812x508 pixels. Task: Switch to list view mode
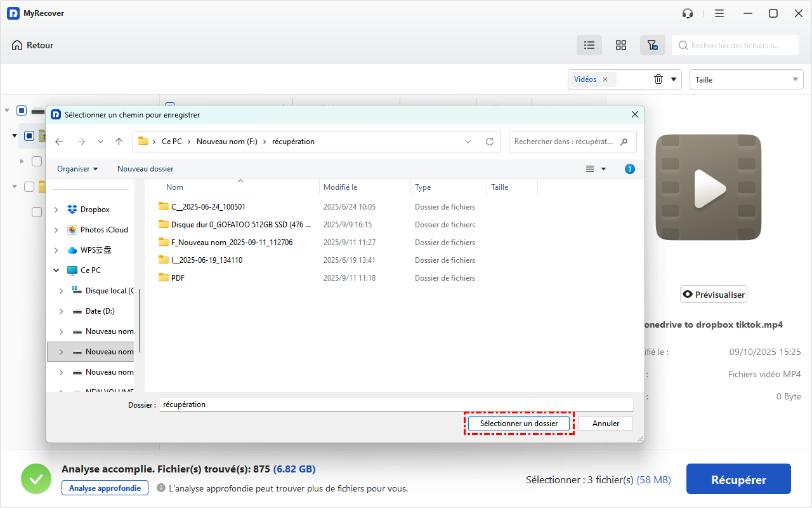(x=589, y=45)
